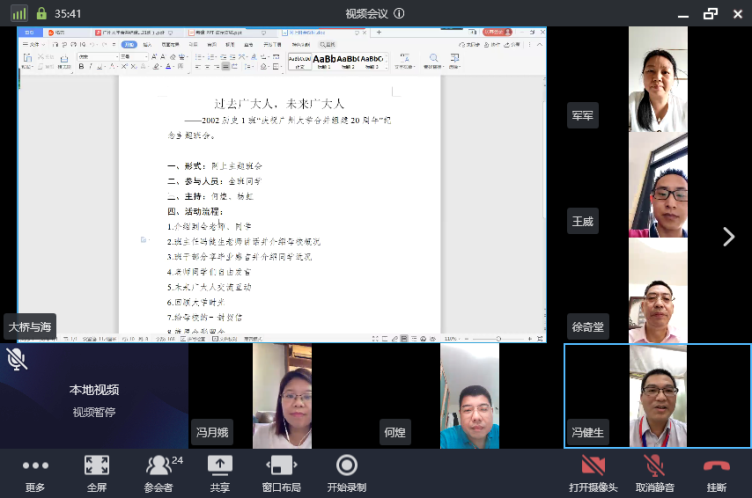The height and width of the screenshot is (498, 752).
Task: Open the 窗口布局 window layout options
Action: (282, 474)
